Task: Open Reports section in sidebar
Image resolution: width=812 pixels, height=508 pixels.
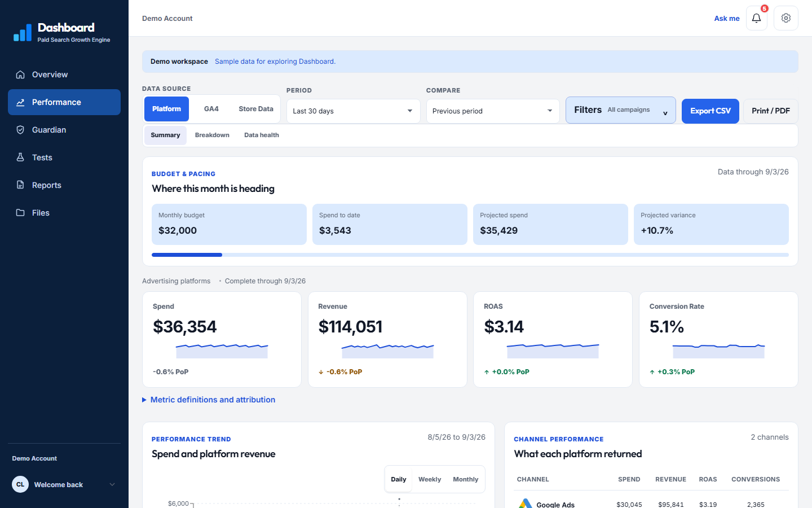Action: point(64,185)
